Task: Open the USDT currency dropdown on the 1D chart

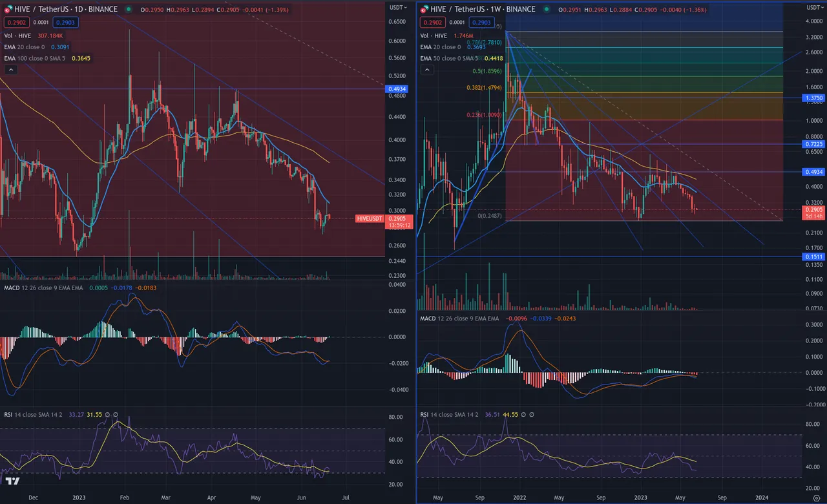Action: (399, 7)
